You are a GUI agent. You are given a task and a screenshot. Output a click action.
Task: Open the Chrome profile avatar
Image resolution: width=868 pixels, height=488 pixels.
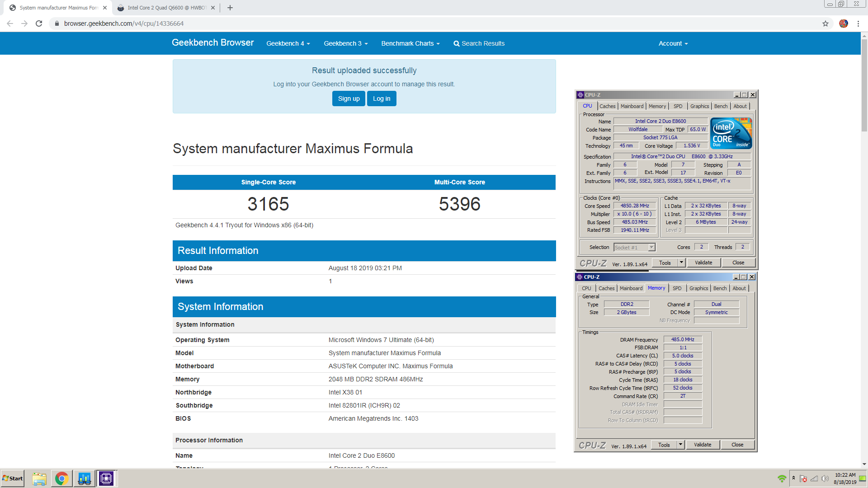tap(844, 23)
